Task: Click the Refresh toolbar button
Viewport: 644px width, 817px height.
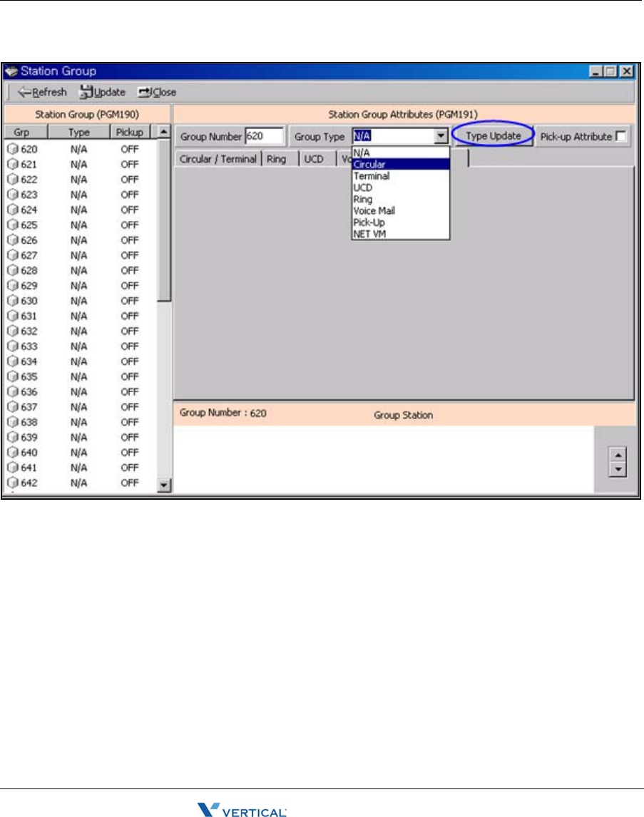Action: pyautogui.click(x=43, y=92)
